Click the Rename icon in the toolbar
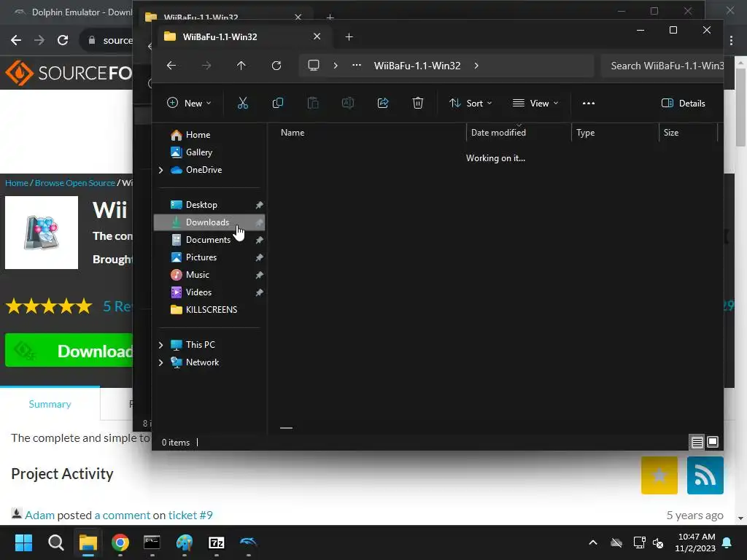This screenshot has width=747, height=560. (x=348, y=103)
